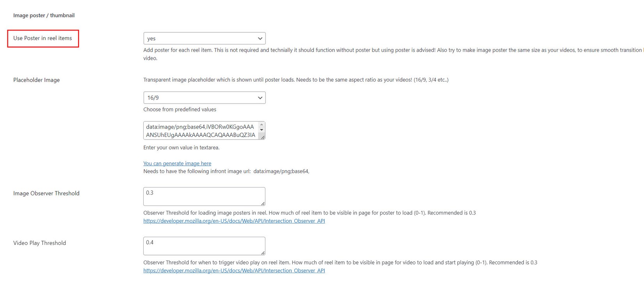Click the 'Choose from predefined values' hint text
Screen dimensions: 644x284
[x=180, y=109]
